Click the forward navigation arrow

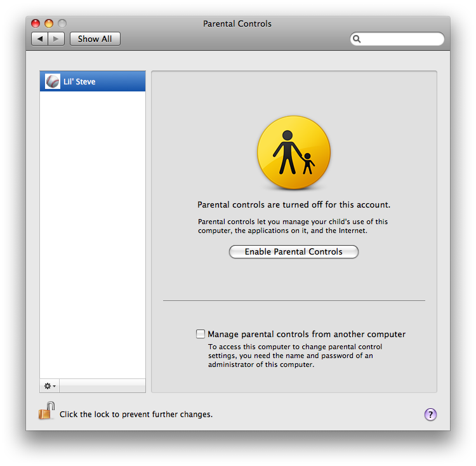pyautogui.click(x=56, y=39)
